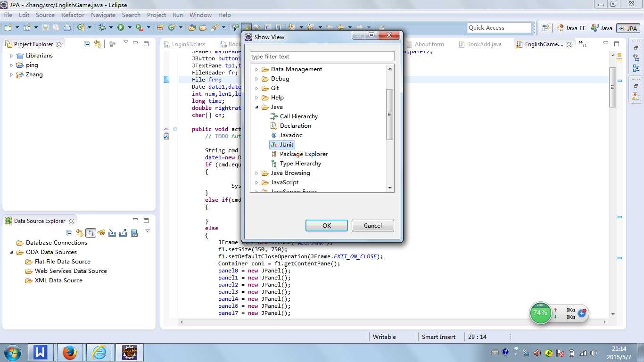Open the Navigate menu

103,15
